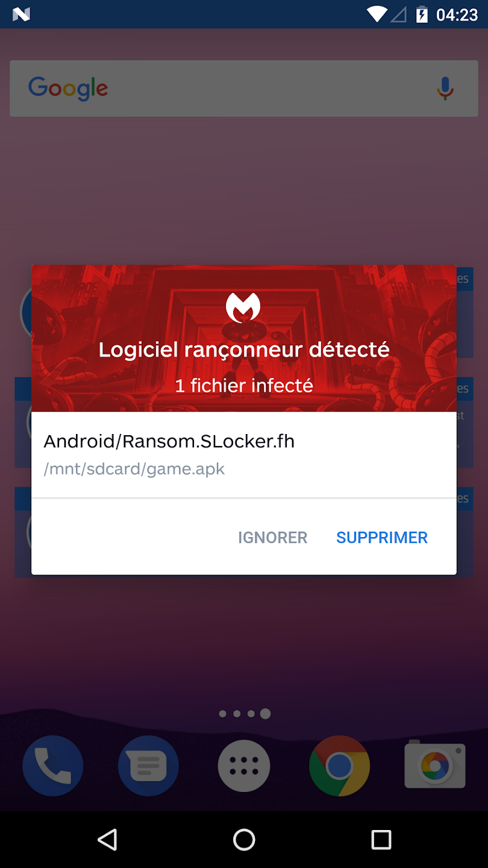Tap the IGNORER button

click(272, 537)
